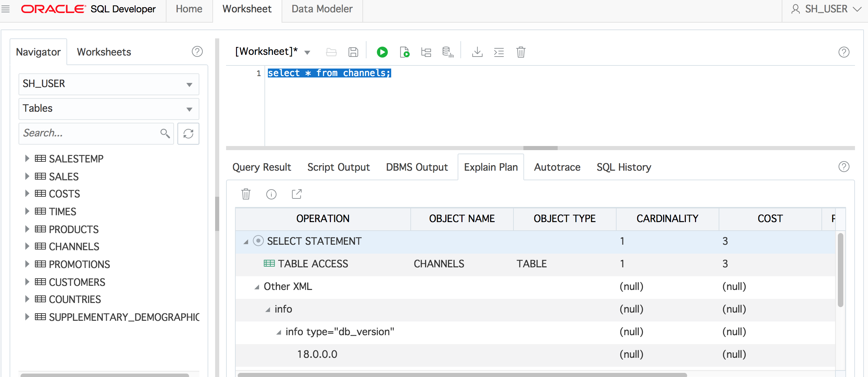Select the SELECT STATEMENT radio circle
Screen dimensions: 868x377
click(x=258, y=241)
